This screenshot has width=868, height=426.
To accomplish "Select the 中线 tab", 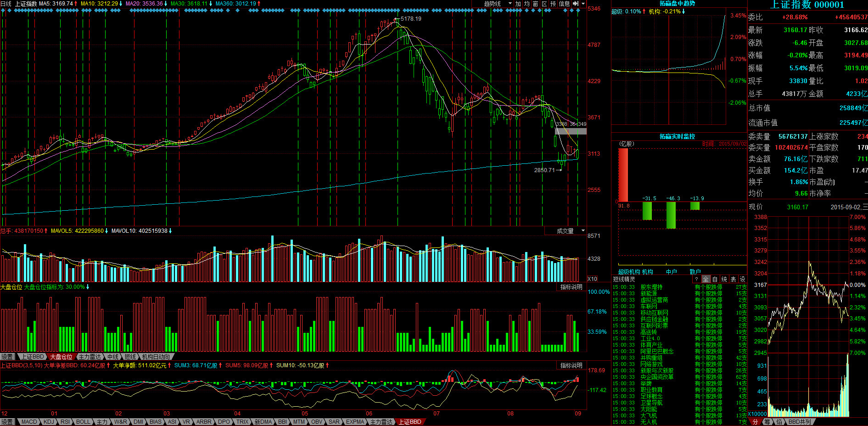I will [113, 357].
